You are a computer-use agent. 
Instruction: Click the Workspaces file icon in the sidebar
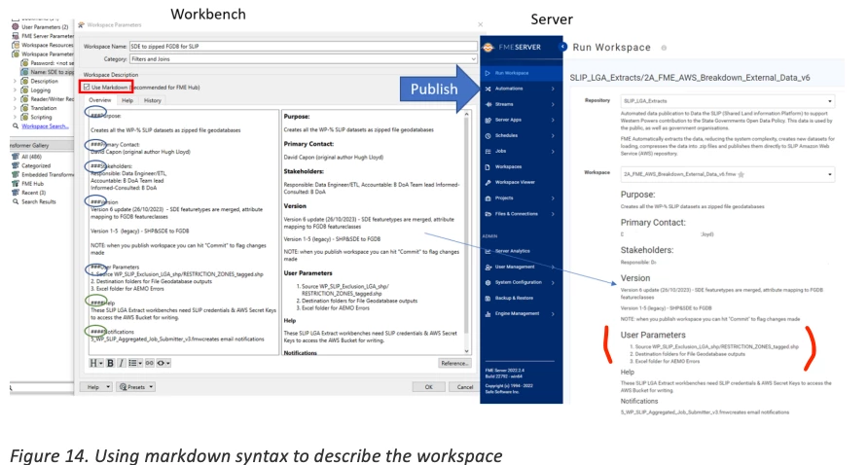[488, 166]
